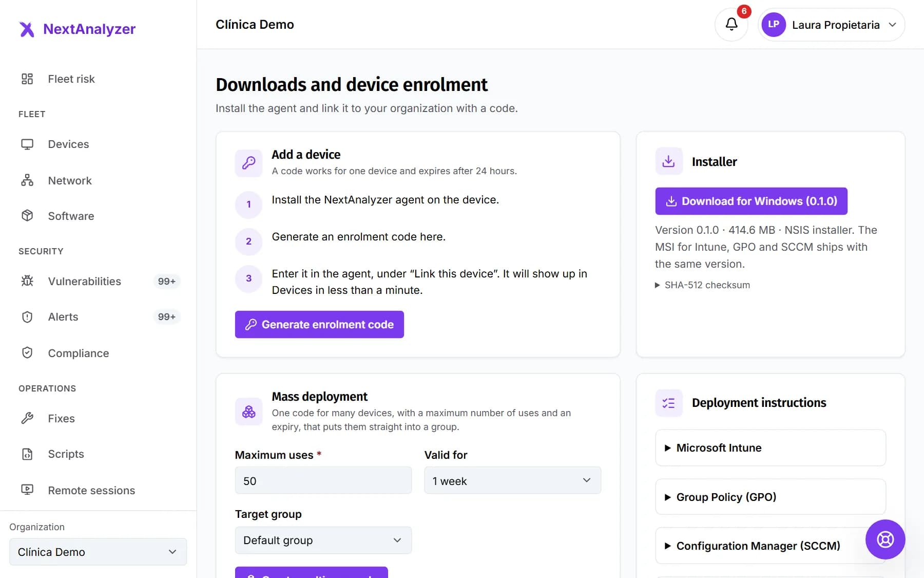Click the Devices monitor icon

tap(27, 144)
